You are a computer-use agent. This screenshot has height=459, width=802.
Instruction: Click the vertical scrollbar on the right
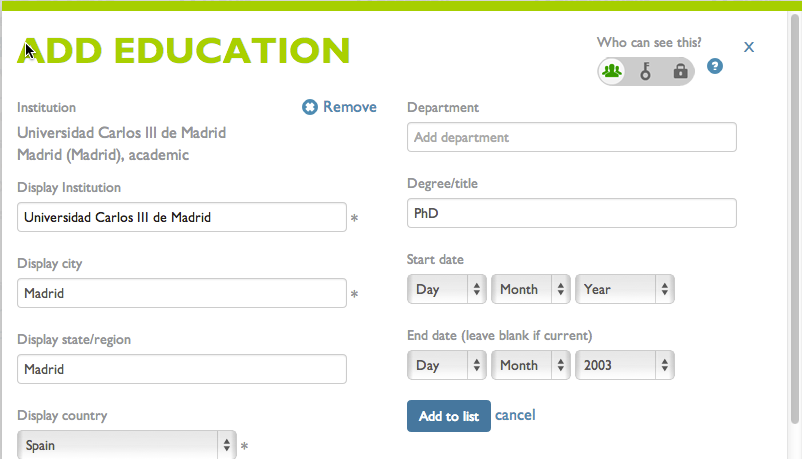[794, 220]
